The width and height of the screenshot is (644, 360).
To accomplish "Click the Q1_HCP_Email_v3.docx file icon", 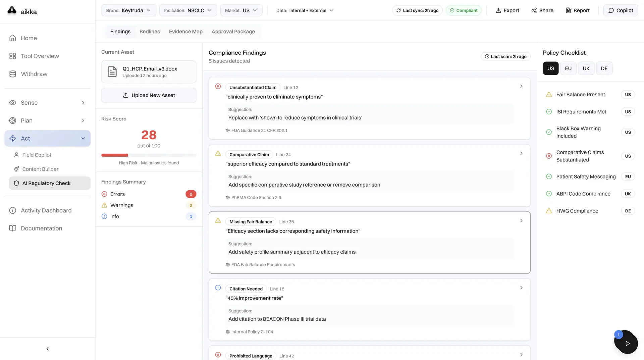I will coord(112,72).
